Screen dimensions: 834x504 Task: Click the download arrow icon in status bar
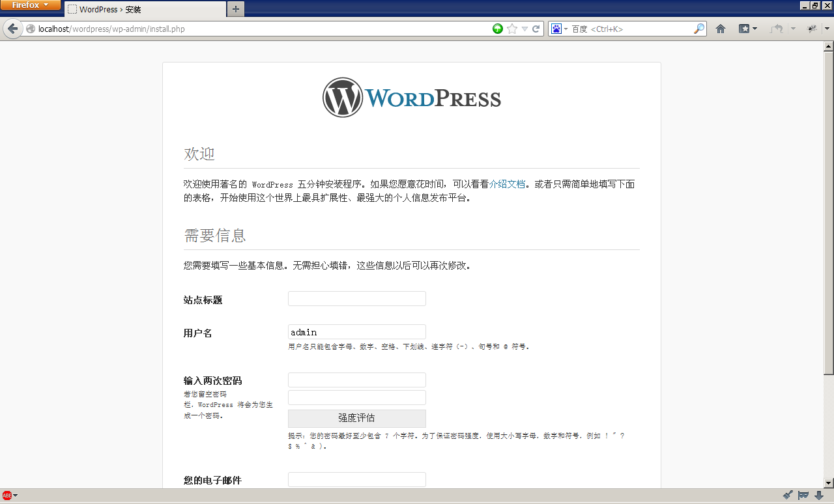(819, 496)
